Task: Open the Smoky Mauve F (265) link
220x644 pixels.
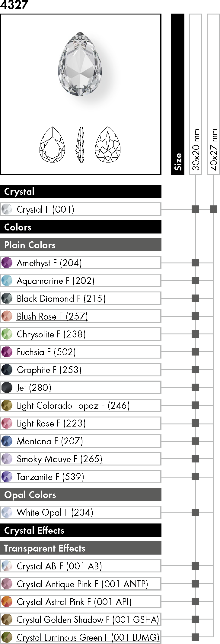Action: click(x=60, y=459)
